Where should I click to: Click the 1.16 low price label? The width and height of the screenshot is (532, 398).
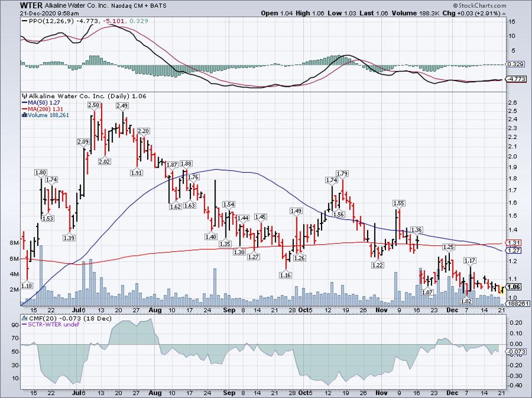pos(285,275)
